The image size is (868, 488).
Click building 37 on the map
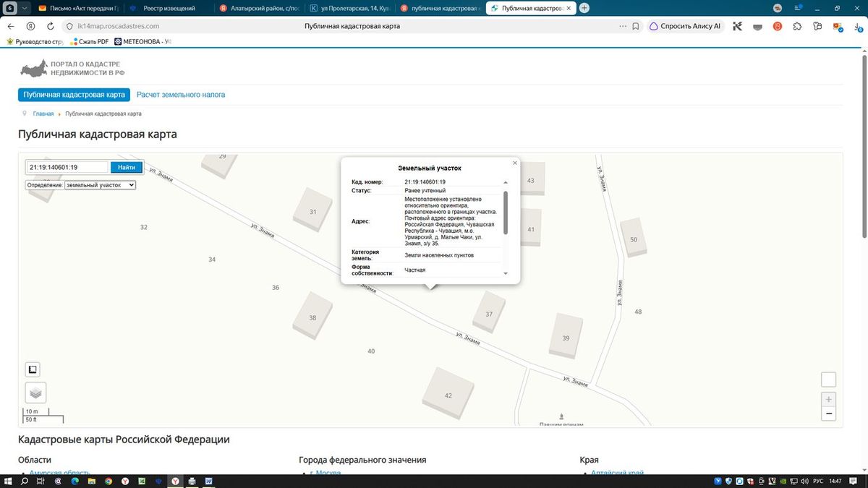pos(490,313)
